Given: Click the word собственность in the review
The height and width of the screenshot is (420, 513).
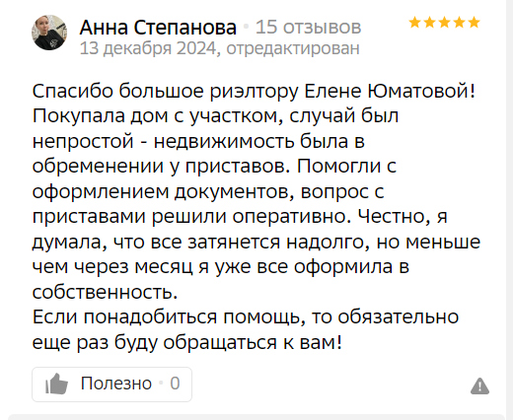Looking at the screenshot, I should 105,292.
